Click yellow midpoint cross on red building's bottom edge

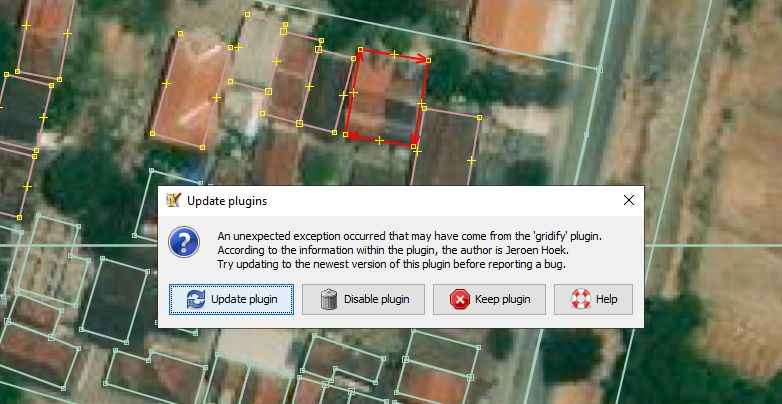[x=380, y=141]
